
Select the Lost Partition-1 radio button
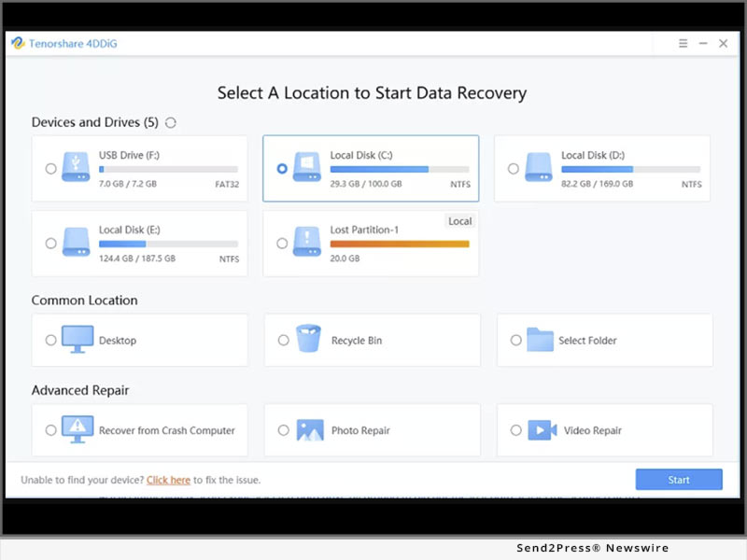point(282,244)
